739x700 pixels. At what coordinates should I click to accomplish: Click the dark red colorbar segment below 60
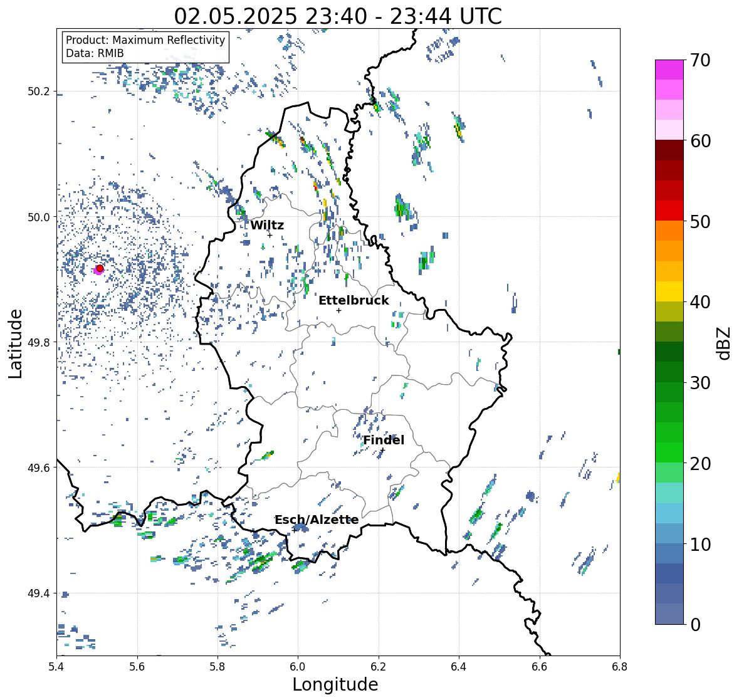coord(669,150)
